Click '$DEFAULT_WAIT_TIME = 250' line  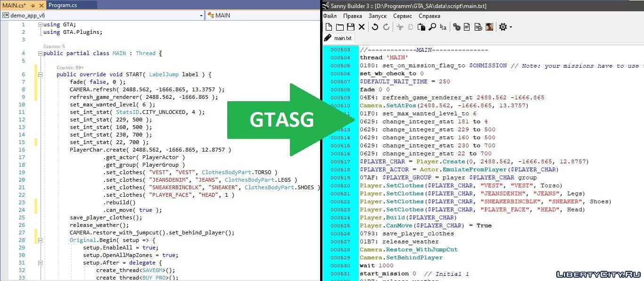[405, 81]
